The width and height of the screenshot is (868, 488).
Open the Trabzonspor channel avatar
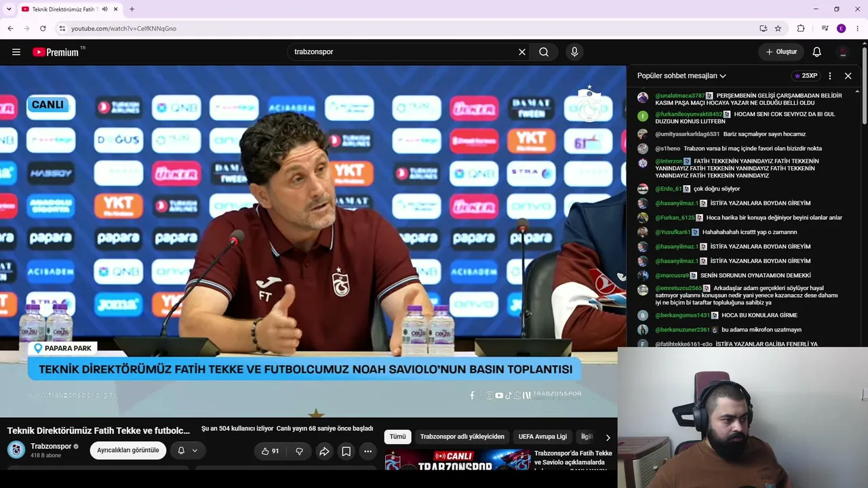point(16,450)
